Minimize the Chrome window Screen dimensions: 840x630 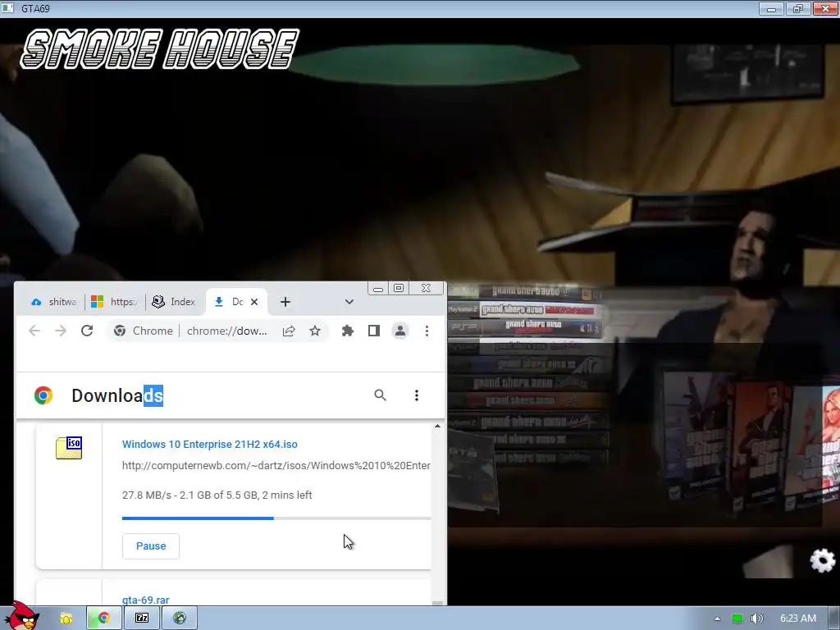[378, 288]
